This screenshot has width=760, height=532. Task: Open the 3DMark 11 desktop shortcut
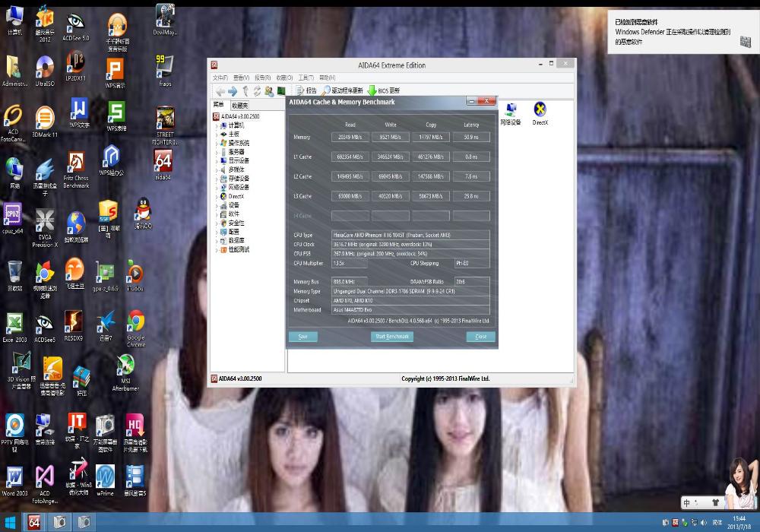click(x=45, y=122)
